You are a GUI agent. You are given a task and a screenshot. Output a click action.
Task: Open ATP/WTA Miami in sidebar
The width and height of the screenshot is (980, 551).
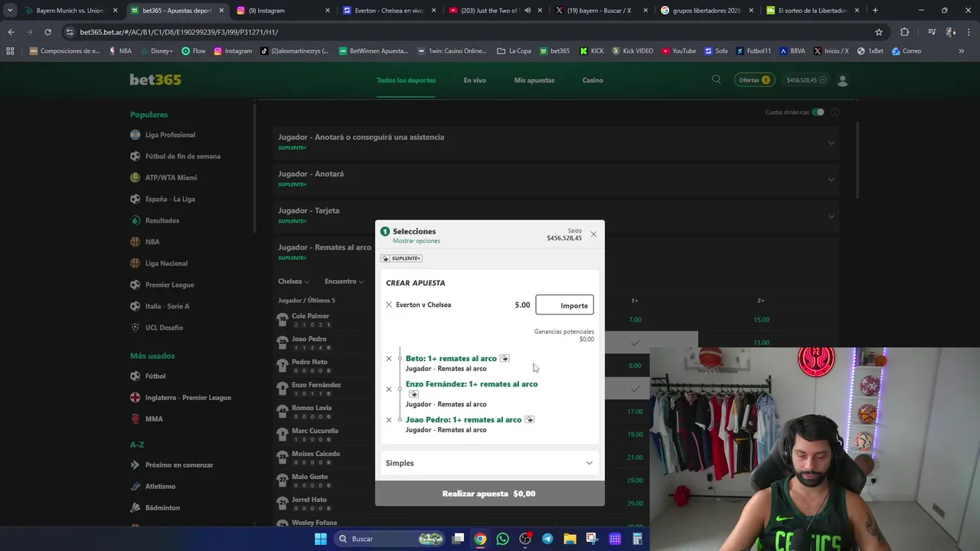tap(163, 178)
